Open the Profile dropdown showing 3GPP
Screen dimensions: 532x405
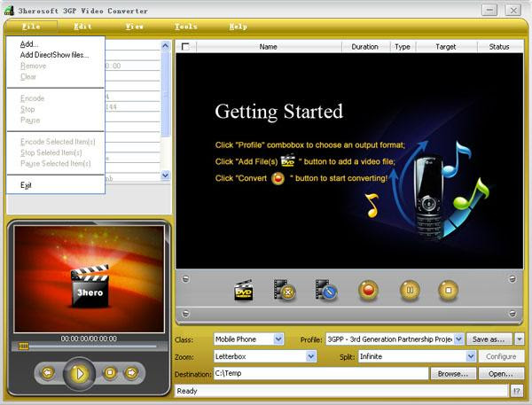coord(458,339)
